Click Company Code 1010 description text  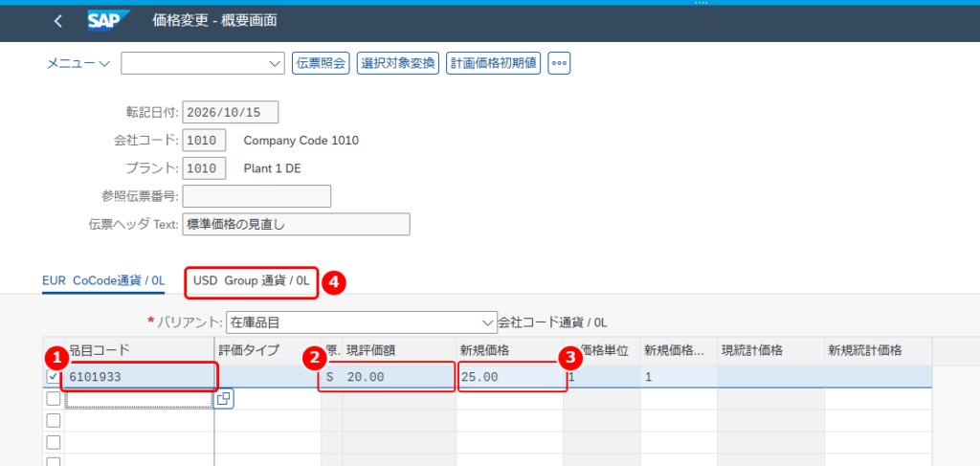pyautogui.click(x=301, y=141)
